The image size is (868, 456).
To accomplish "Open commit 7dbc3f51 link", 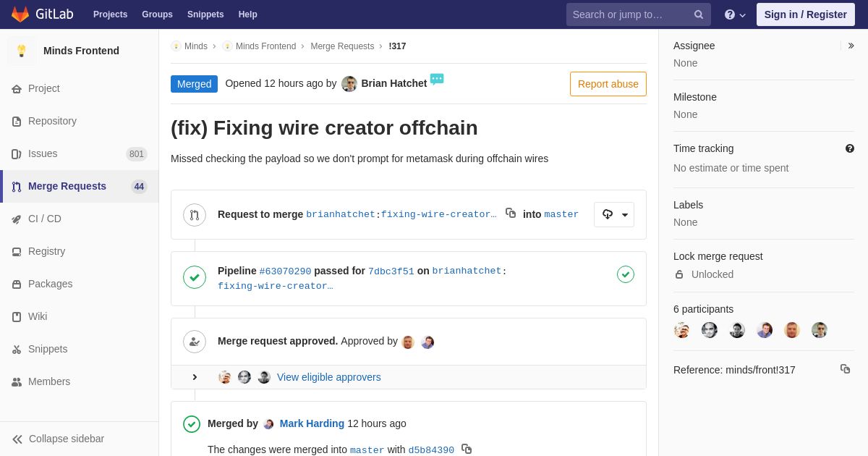I will [x=391, y=271].
